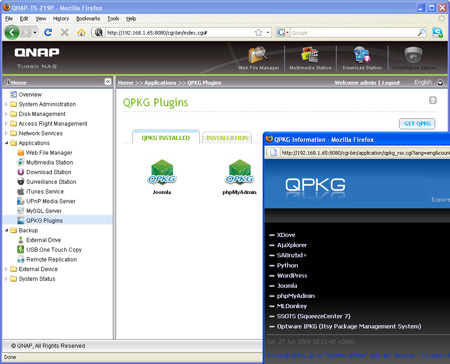The width and height of the screenshot is (450, 364).
Task: Open UPnP Media Server in sidebar
Action: pos(51,201)
